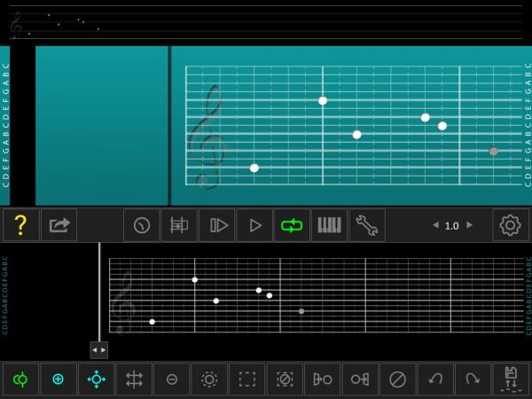Click the 1.0 value readout
Viewport: 532px width, 399px height.
pos(452,225)
